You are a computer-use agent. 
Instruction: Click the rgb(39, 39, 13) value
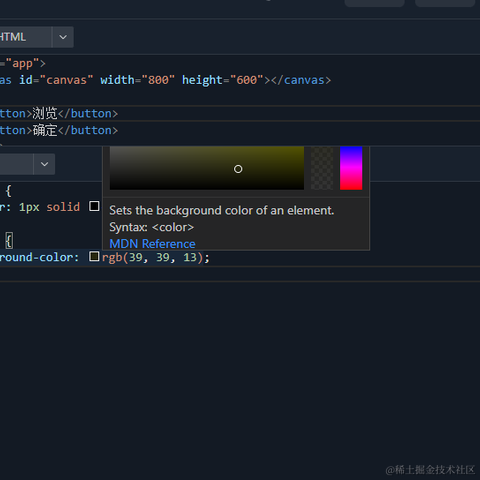(x=152, y=257)
